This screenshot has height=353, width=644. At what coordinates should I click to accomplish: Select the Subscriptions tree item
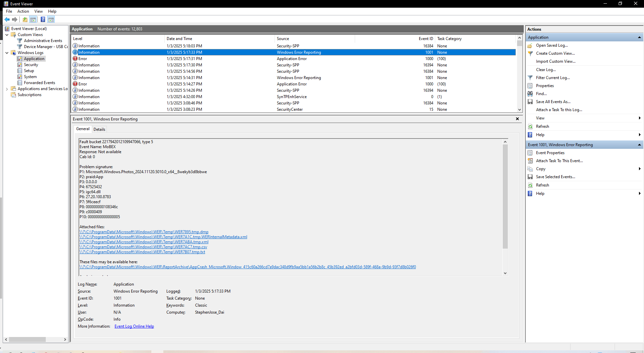pos(29,95)
